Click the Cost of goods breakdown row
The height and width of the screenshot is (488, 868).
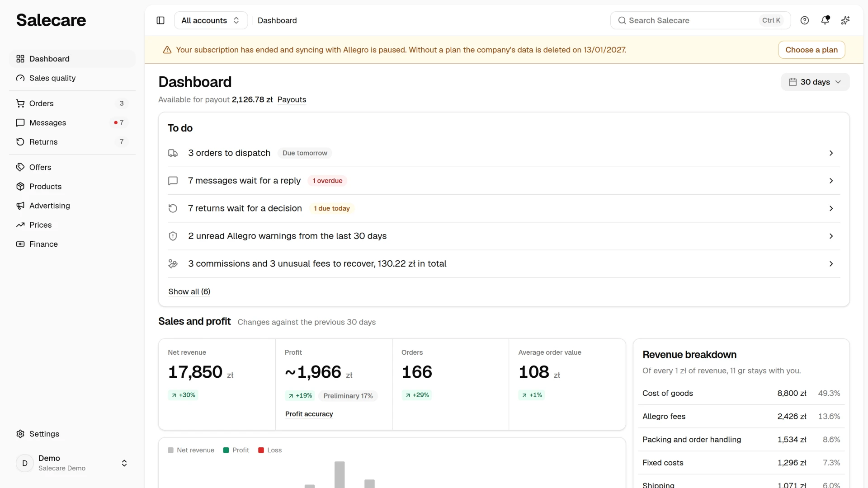[741, 394]
